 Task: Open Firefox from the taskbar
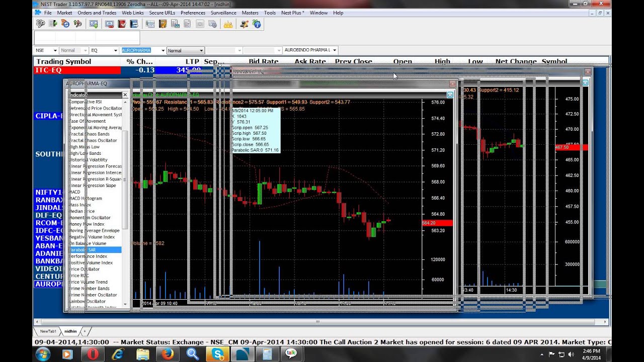[x=168, y=354]
